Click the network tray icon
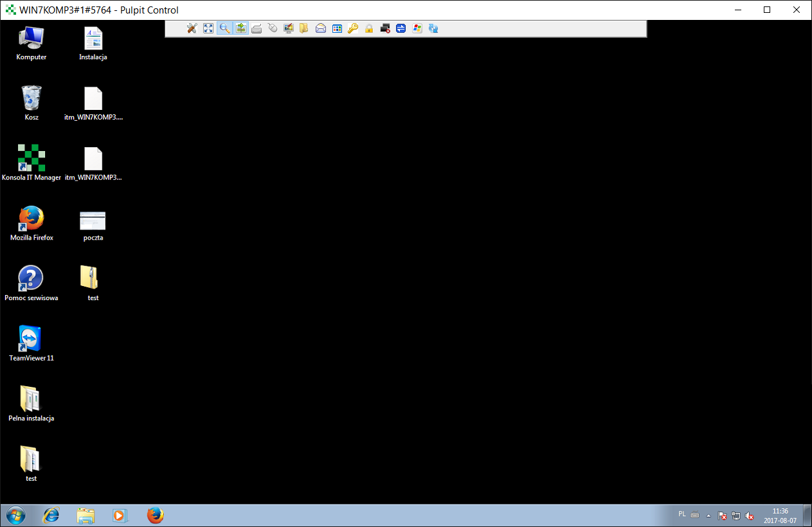 736,515
